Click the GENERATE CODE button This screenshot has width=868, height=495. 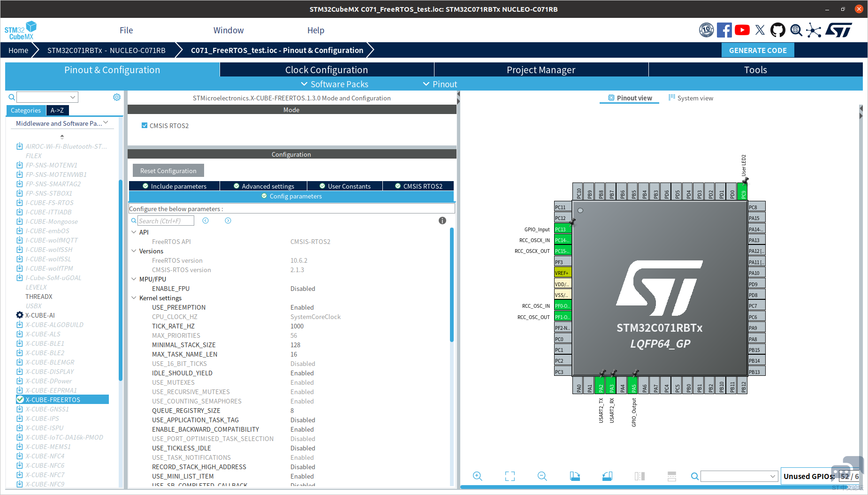758,50
